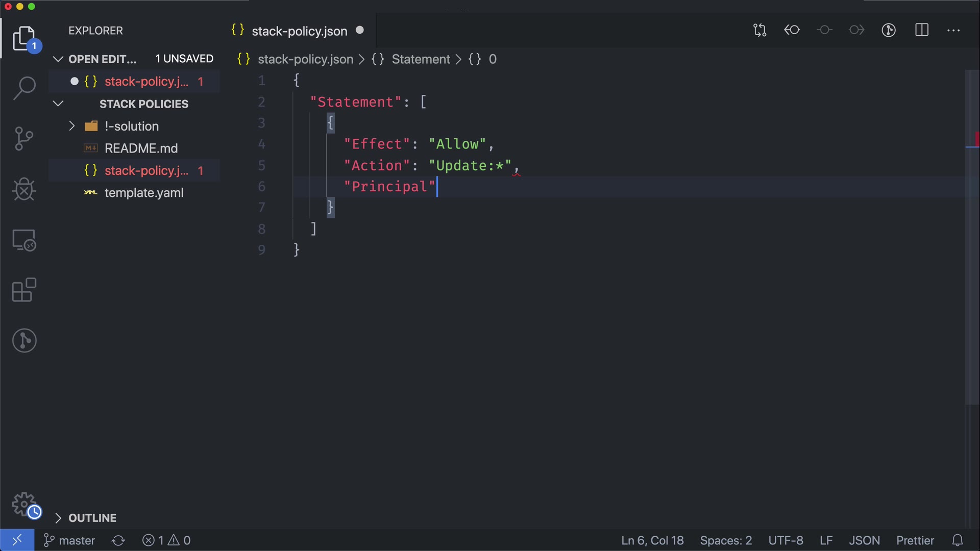
Task: Open Changes compare icon in editor toolbar
Action: coord(759,30)
